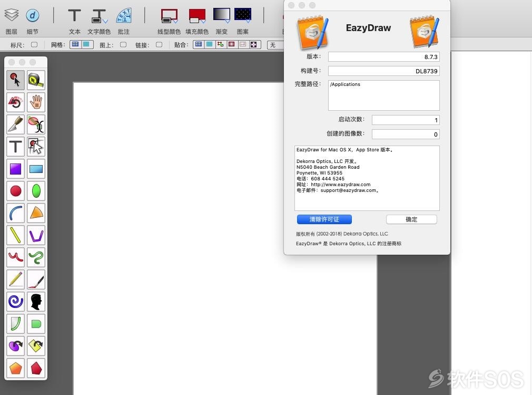Image resolution: width=532 pixels, height=395 pixels.
Task: Select the knife cutting tool
Action: click(x=15, y=124)
